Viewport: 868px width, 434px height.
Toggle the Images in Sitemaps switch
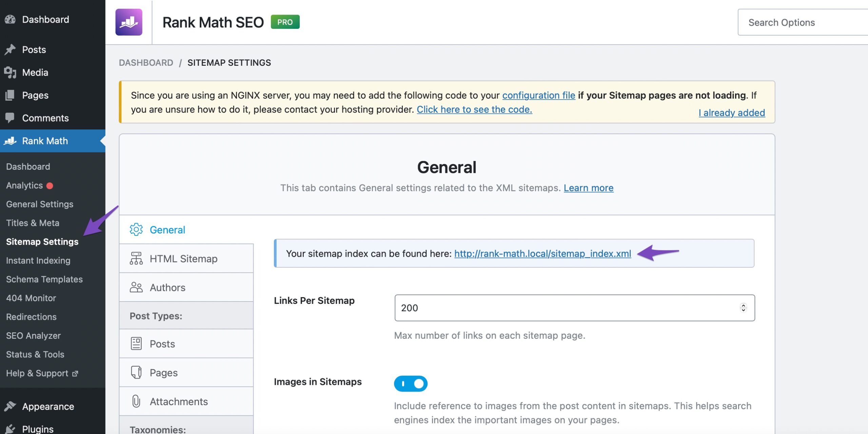[x=411, y=384]
